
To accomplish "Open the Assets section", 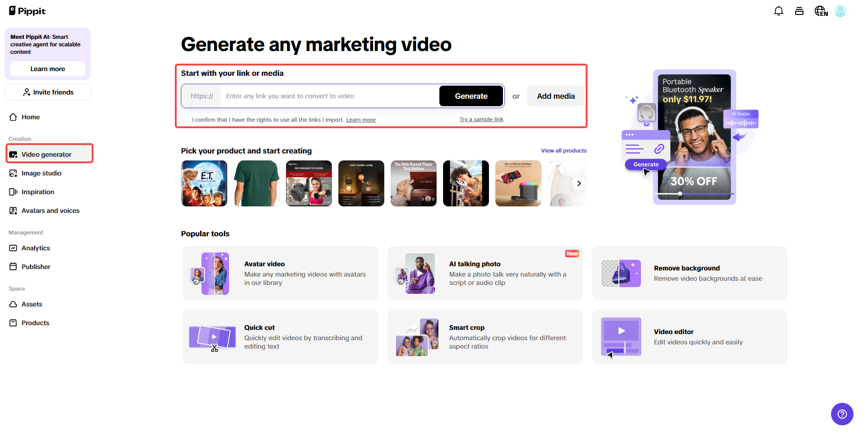I will coord(32,304).
